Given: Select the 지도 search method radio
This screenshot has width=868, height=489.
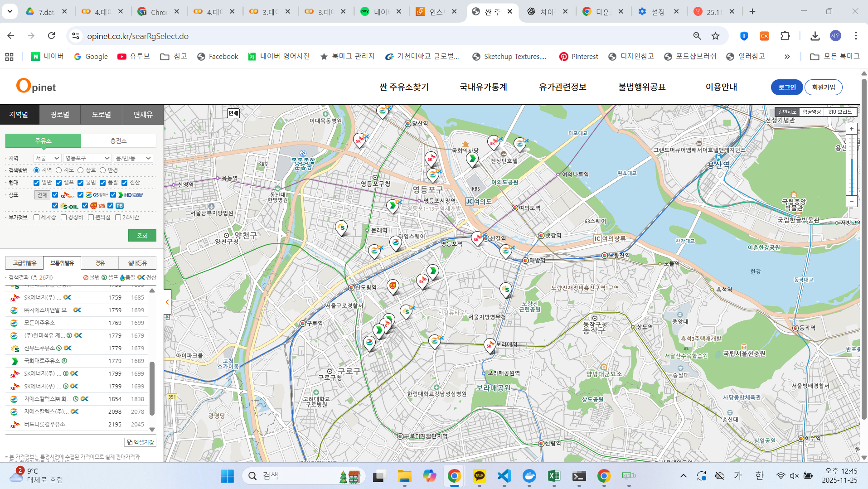Looking at the screenshot, I should point(58,170).
